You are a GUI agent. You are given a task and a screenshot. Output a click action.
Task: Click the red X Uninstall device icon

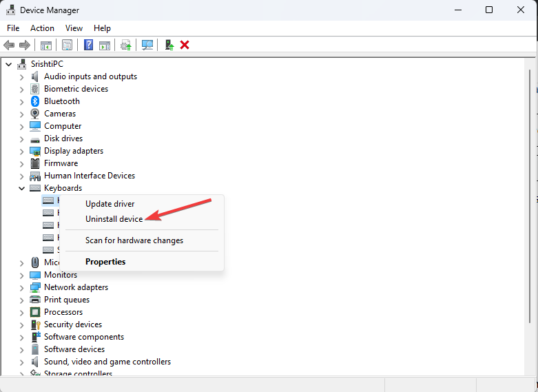tap(185, 45)
